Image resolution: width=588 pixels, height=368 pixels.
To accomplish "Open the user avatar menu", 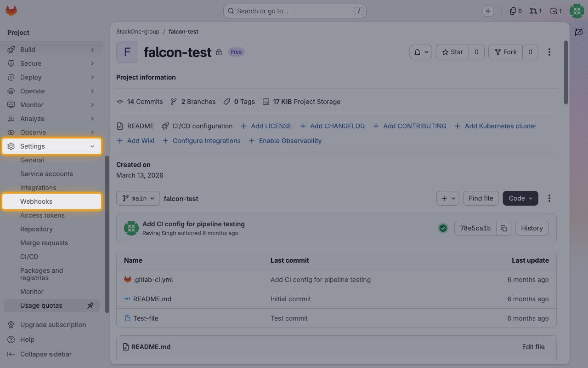I will pyautogui.click(x=577, y=11).
